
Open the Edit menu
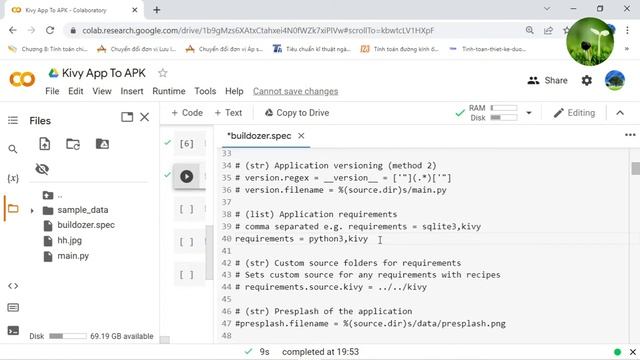pos(76,91)
